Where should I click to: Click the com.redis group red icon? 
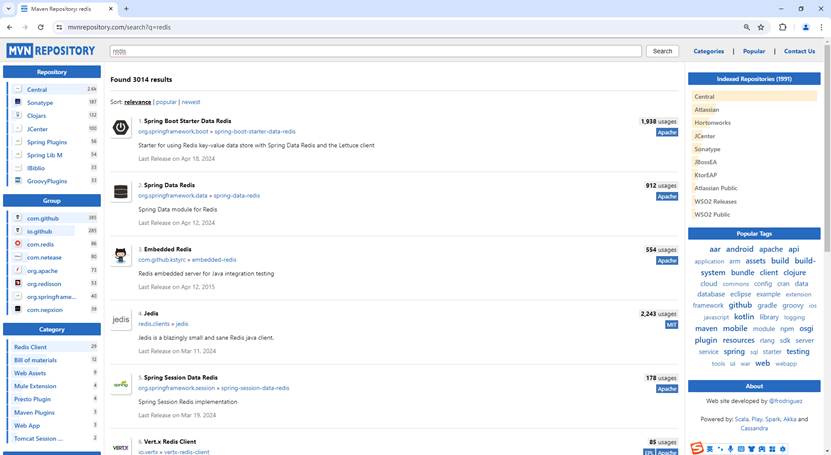click(x=17, y=244)
